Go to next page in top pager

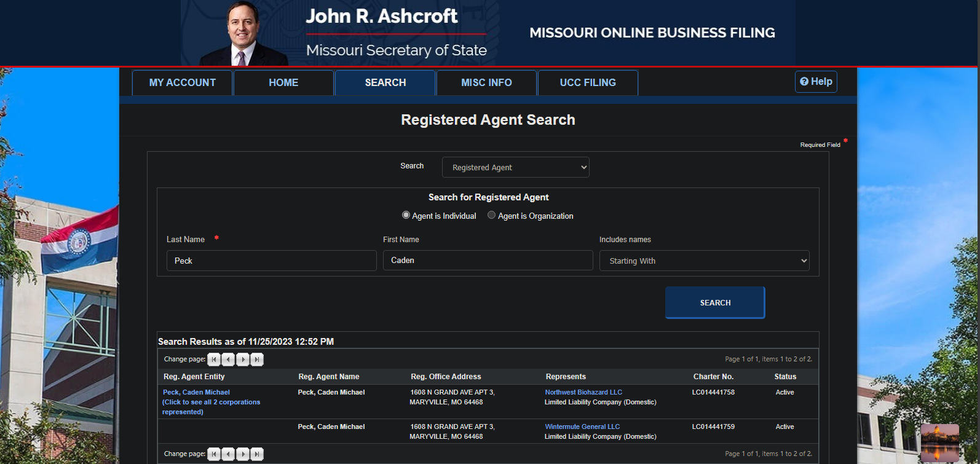point(243,360)
